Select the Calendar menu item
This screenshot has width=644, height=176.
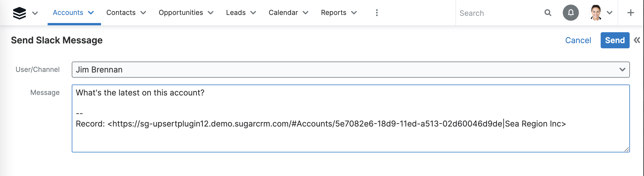coord(283,13)
